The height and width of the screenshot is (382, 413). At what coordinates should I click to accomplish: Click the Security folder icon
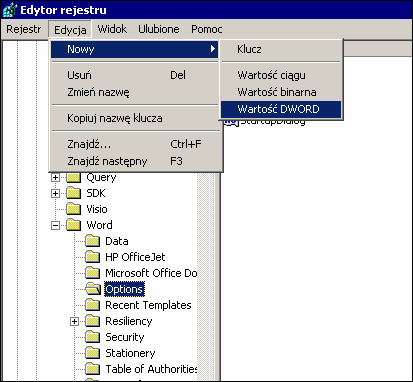click(x=93, y=337)
